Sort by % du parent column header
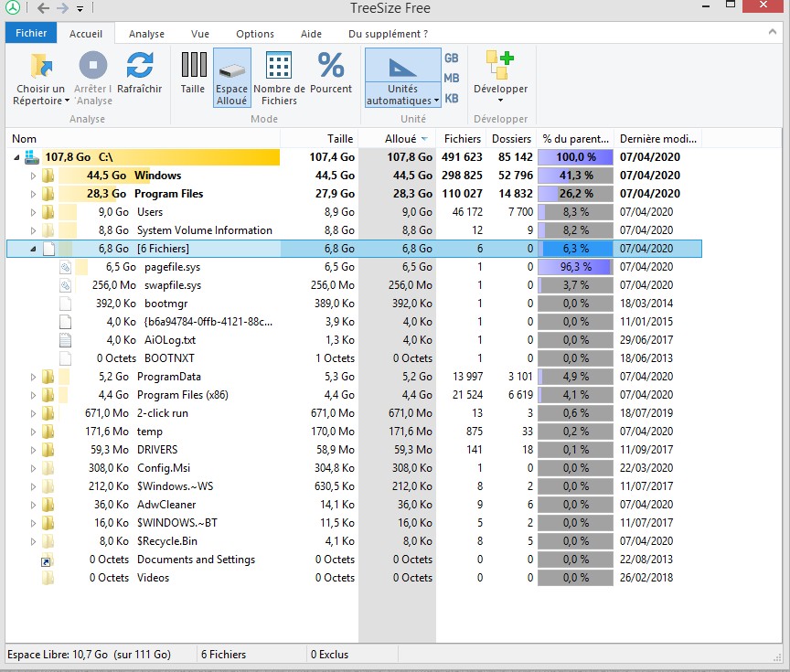The height and width of the screenshot is (672, 790). coord(575,139)
